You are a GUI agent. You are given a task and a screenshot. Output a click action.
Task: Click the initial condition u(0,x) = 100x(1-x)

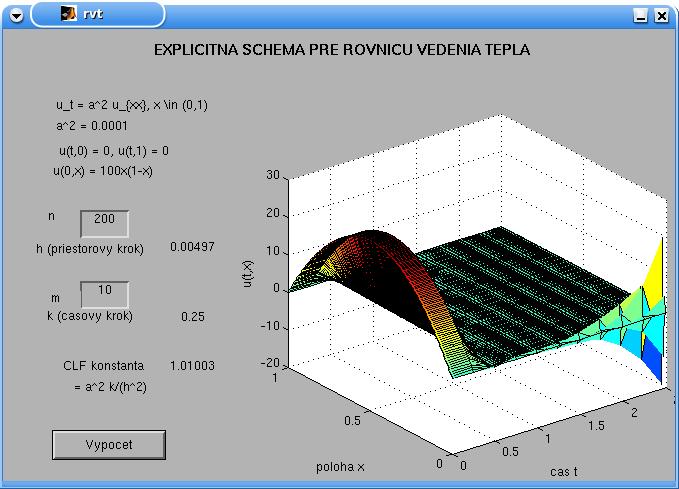click(103, 171)
